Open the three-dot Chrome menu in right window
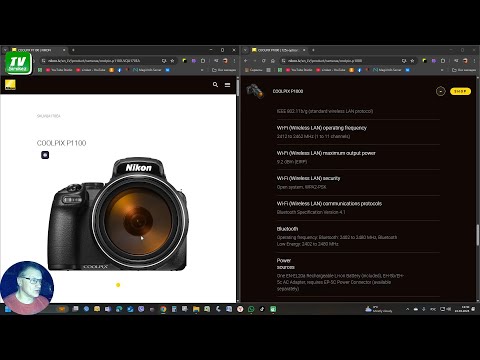 [474, 61]
